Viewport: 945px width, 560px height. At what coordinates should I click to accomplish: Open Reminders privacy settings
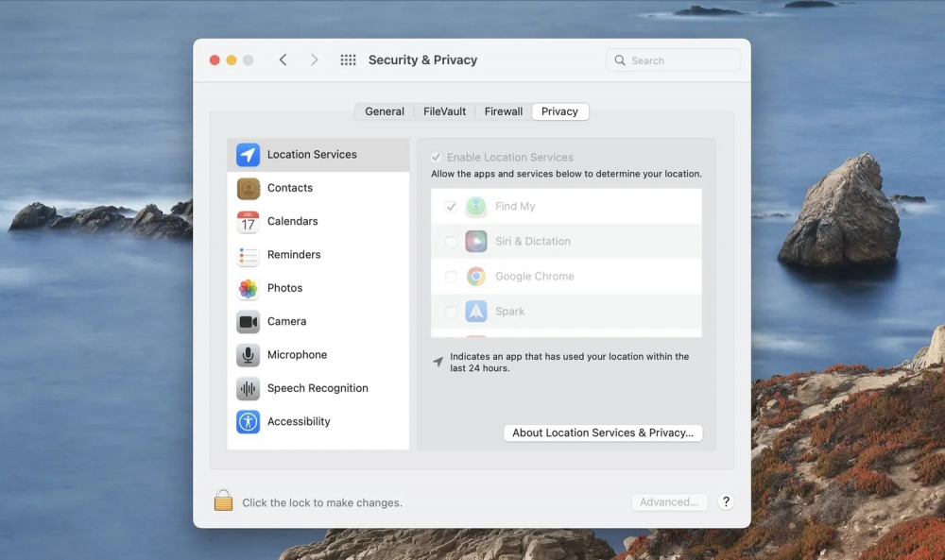[x=293, y=255]
